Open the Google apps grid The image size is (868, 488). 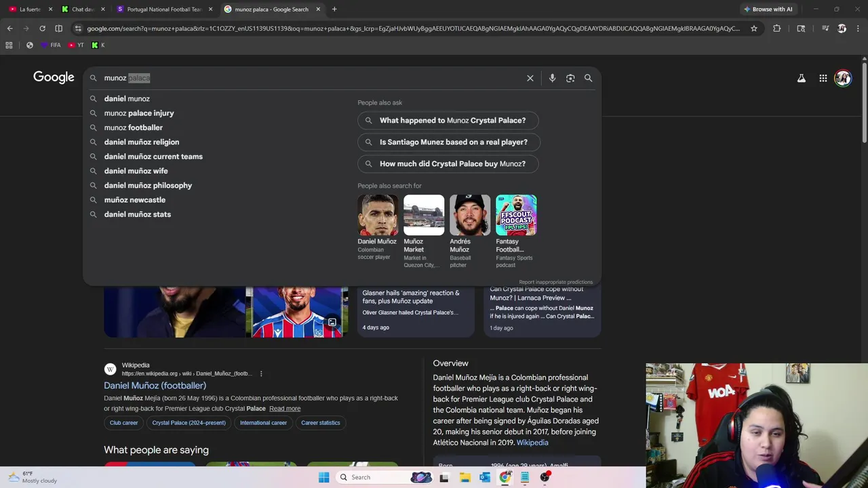coord(823,78)
